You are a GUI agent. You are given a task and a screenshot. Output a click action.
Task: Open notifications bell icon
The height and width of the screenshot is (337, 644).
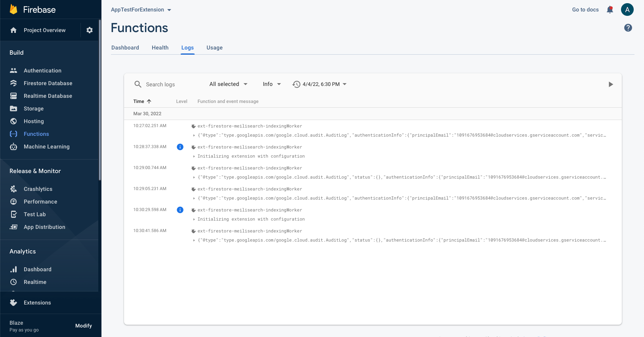click(x=610, y=10)
